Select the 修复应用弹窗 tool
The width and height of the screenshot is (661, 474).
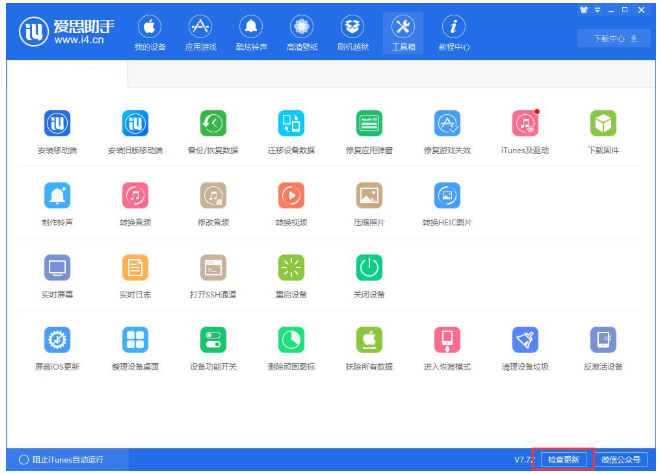(x=369, y=132)
